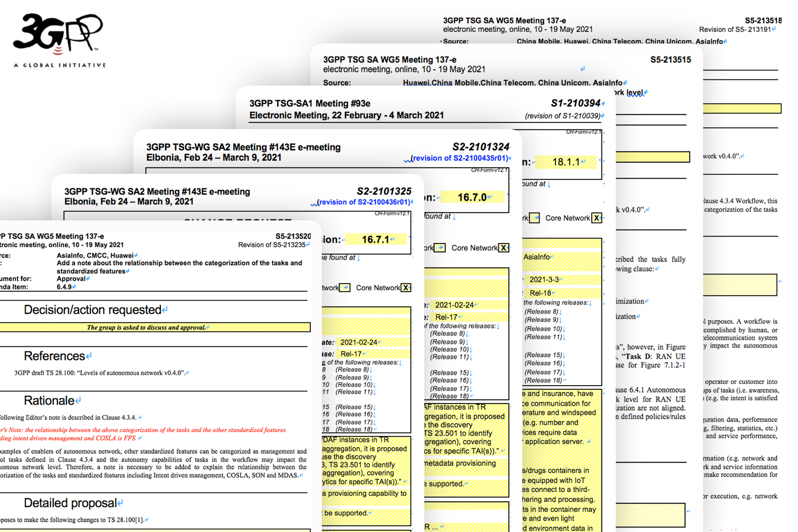Click the 'Detailed proposal' heading

pyautogui.click(x=70, y=503)
